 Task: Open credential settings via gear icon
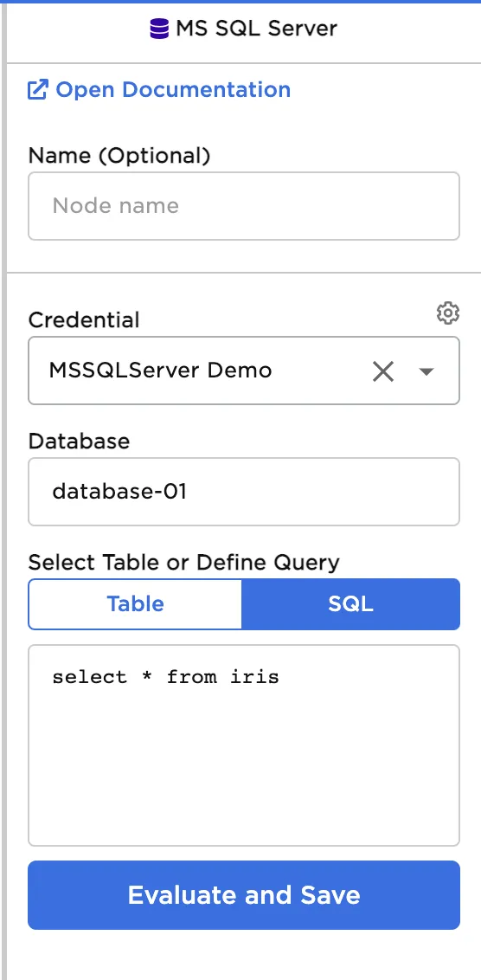point(448,313)
